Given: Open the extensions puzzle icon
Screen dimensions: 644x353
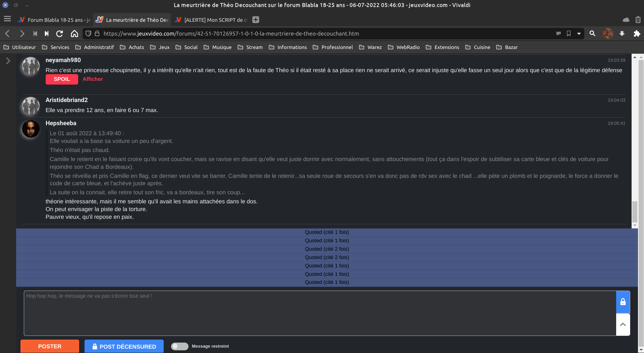Looking at the screenshot, I should tap(637, 34).
